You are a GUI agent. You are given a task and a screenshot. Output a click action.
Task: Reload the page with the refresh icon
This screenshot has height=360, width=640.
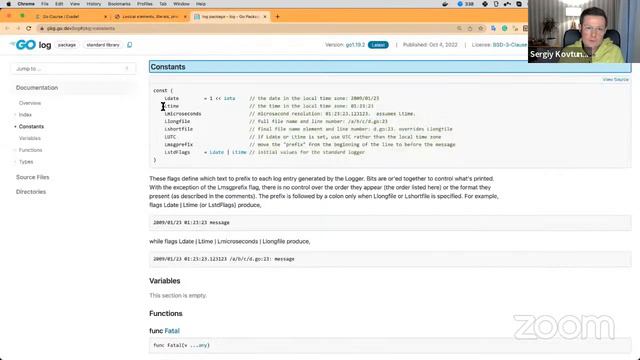click(29, 28)
